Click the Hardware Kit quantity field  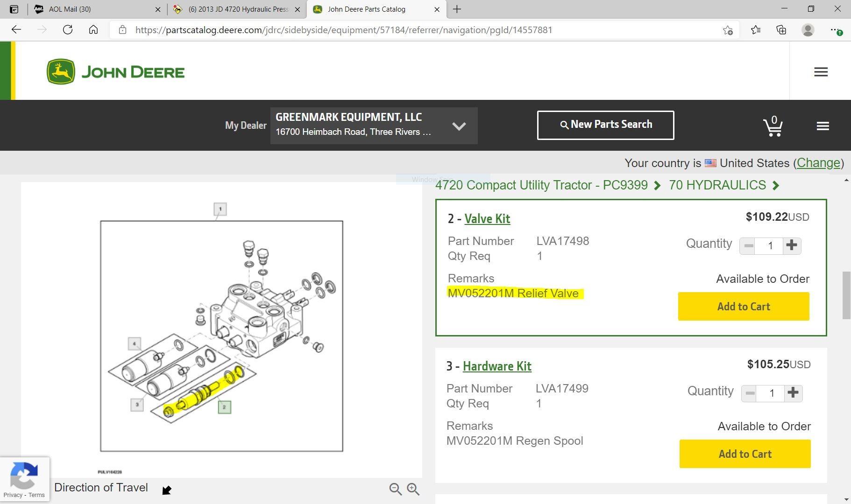(772, 393)
